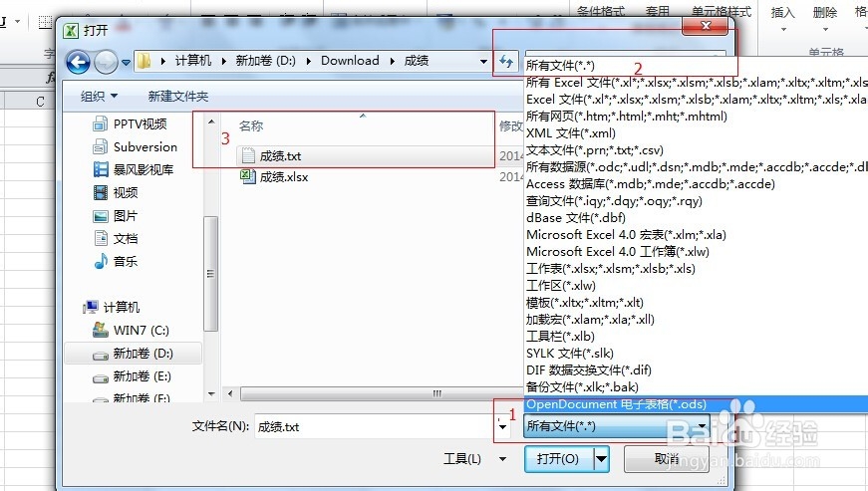Select 新加卷 (D:) drive in sidebar
Screen dimensions: 868x491
(134, 354)
